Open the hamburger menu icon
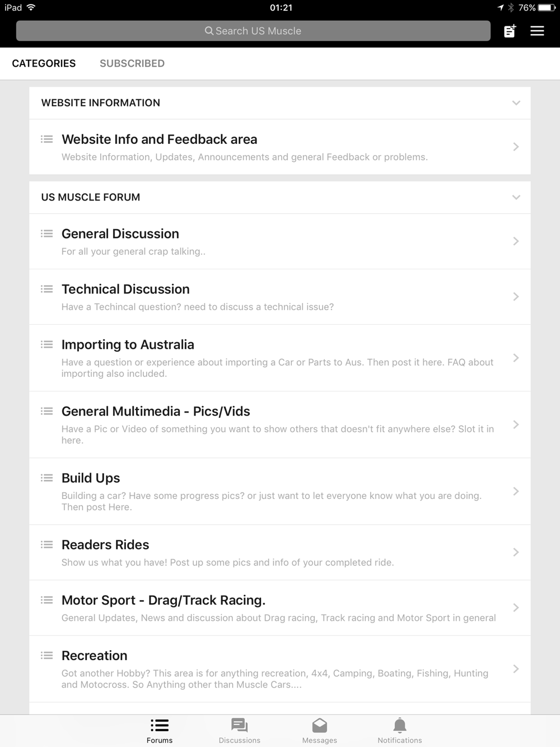Image resolution: width=560 pixels, height=747 pixels. (x=537, y=31)
